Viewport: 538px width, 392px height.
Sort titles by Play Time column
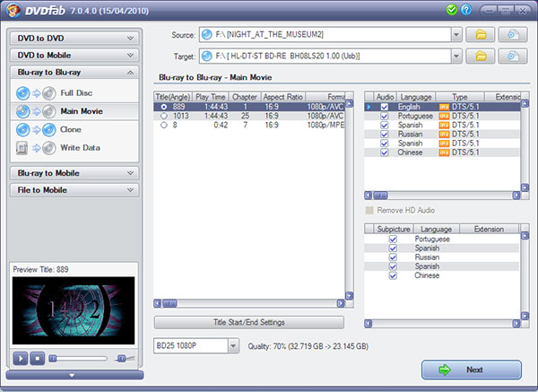[x=211, y=97]
